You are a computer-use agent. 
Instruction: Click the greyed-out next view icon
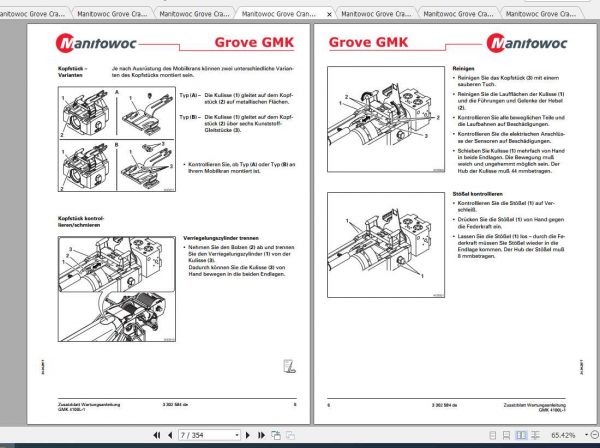(290, 435)
